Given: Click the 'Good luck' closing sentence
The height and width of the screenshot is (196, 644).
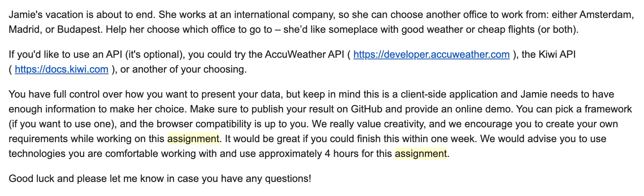Looking at the screenshot, I should point(160,179).
